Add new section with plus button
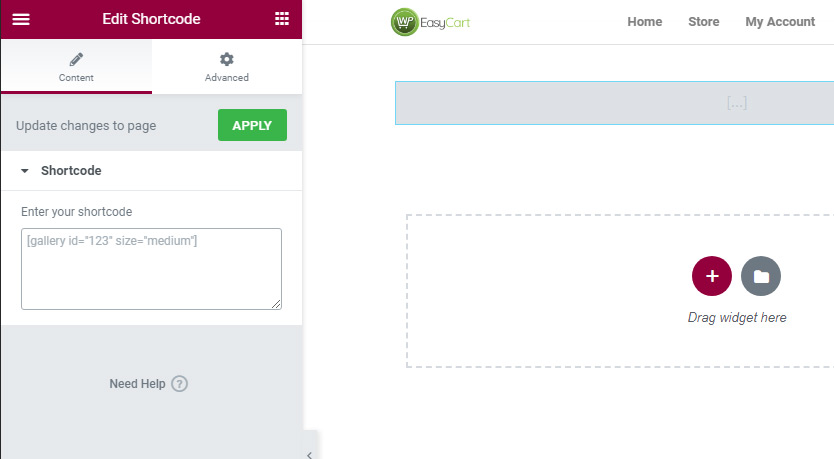The image size is (834, 459). (712, 276)
